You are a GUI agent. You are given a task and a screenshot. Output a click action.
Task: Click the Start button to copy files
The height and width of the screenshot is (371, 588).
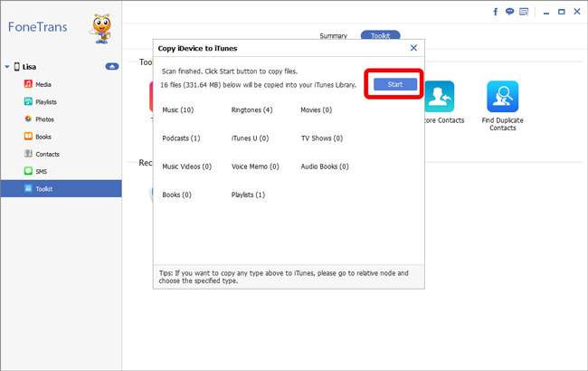(395, 84)
